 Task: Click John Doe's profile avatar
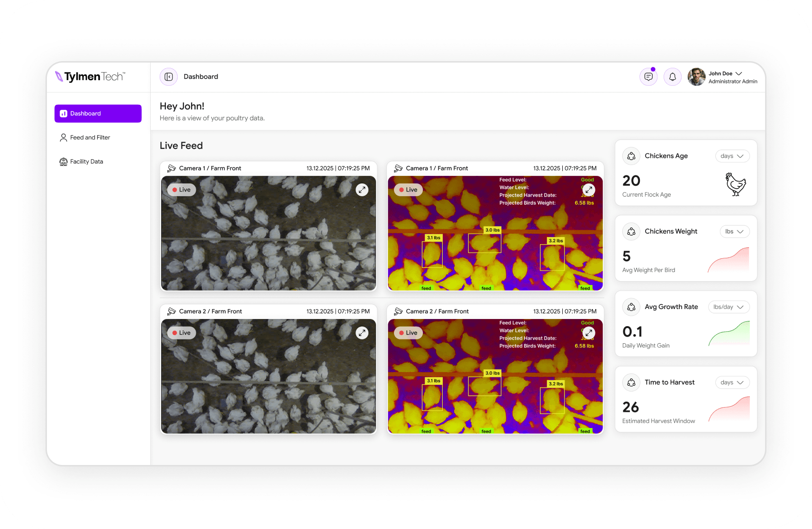tap(696, 77)
